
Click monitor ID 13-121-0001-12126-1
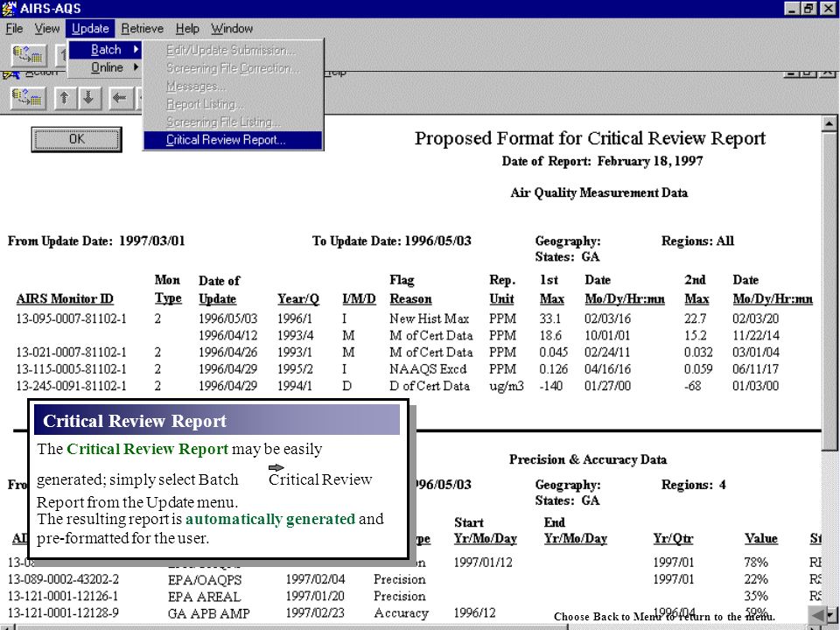click(63, 596)
